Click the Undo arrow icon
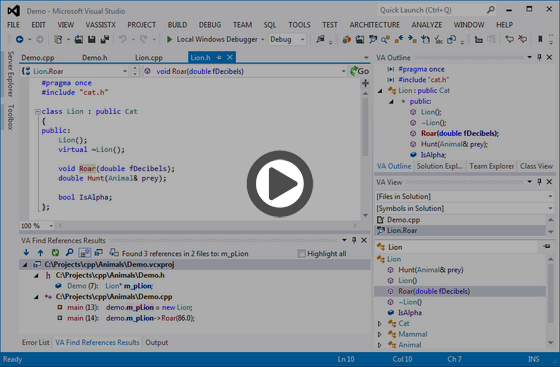Image resolution: width=560 pixels, height=367 pixels. pyautogui.click(x=122, y=39)
